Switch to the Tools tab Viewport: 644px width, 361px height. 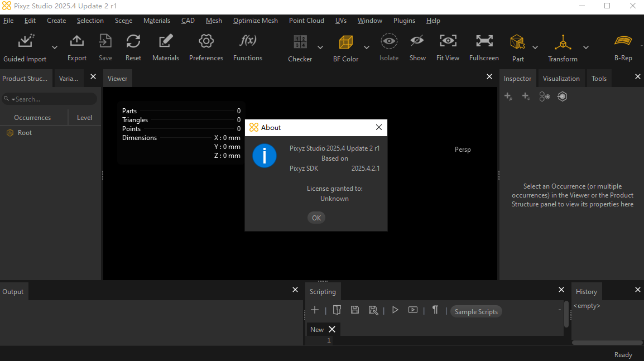pos(599,79)
